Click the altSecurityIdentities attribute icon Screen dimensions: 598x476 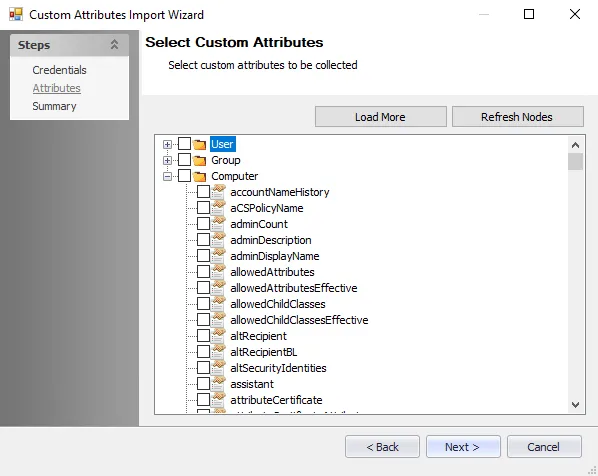[x=219, y=368]
